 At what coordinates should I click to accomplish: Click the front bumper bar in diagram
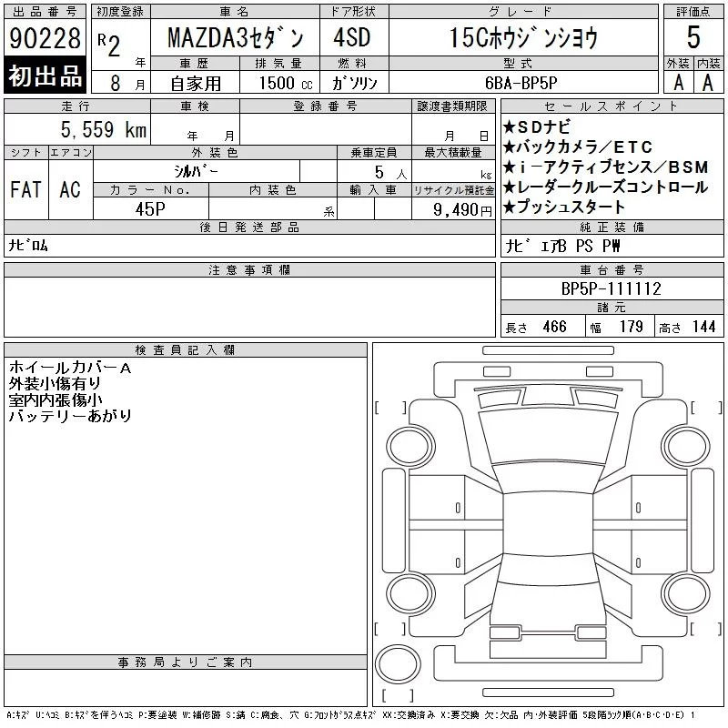pos(549,350)
